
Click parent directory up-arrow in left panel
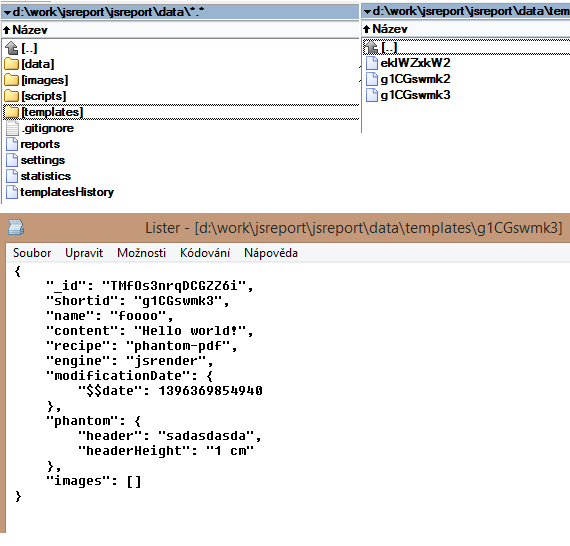(x=12, y=48)
